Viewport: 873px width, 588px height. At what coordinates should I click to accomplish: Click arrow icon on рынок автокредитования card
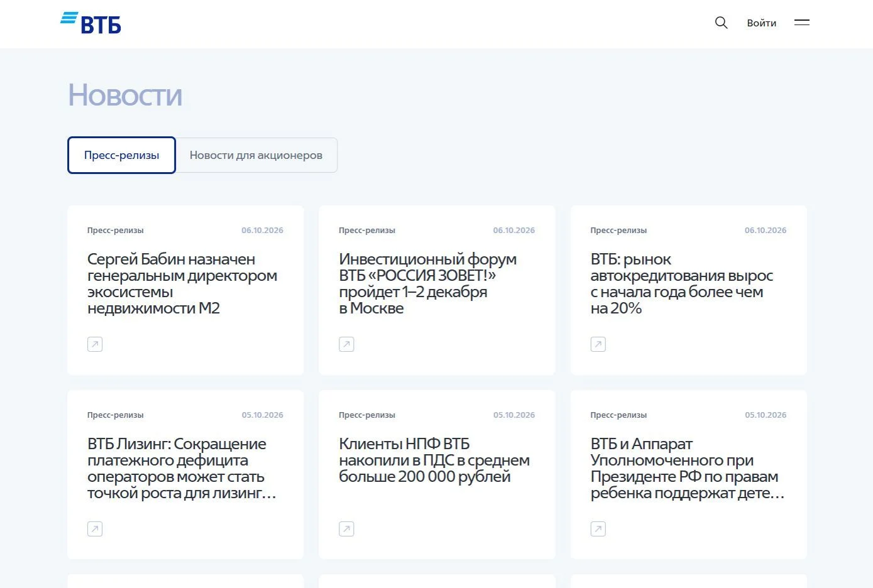pyautogui.click(x=598, y=344)
